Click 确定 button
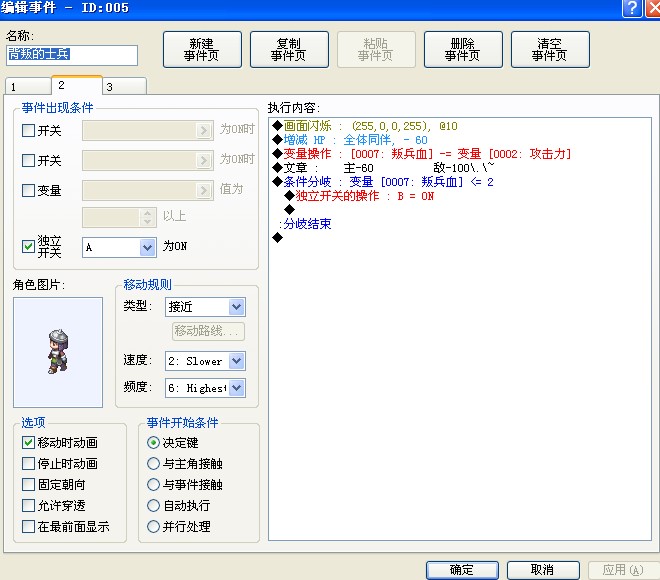 [x=462, y=570]
